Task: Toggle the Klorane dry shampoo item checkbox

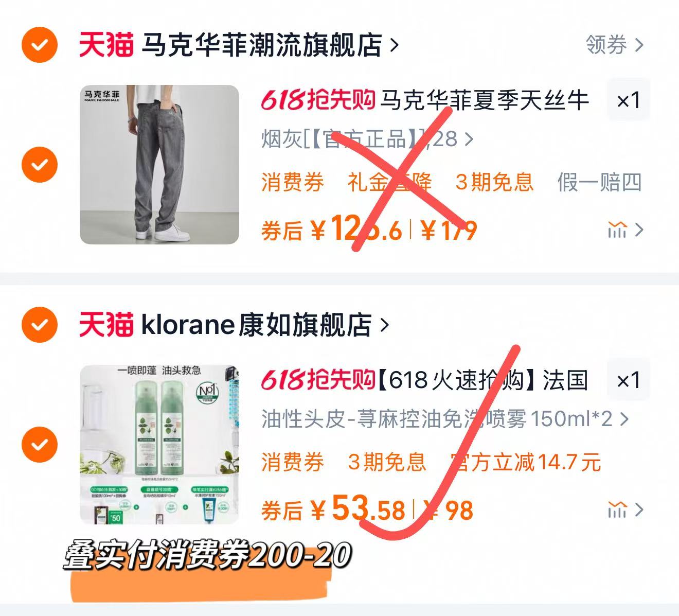Action: [x=40, y=445]
